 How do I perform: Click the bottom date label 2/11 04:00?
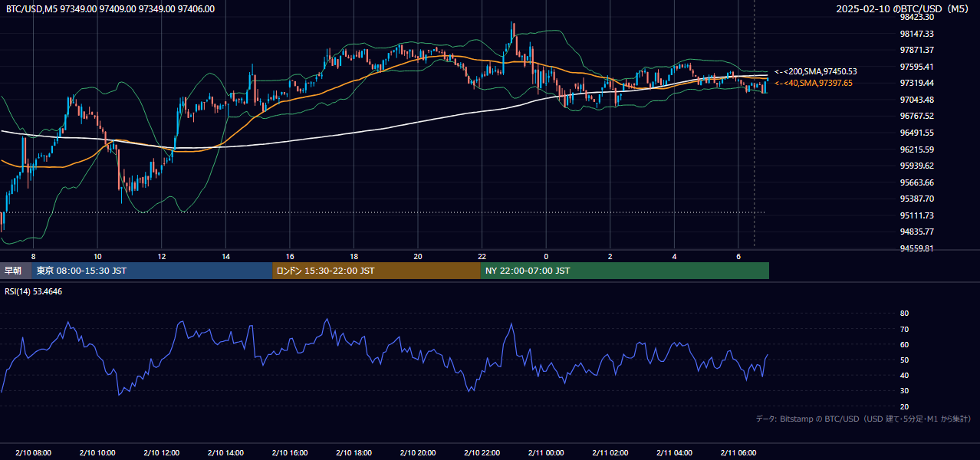click(674, 453)
